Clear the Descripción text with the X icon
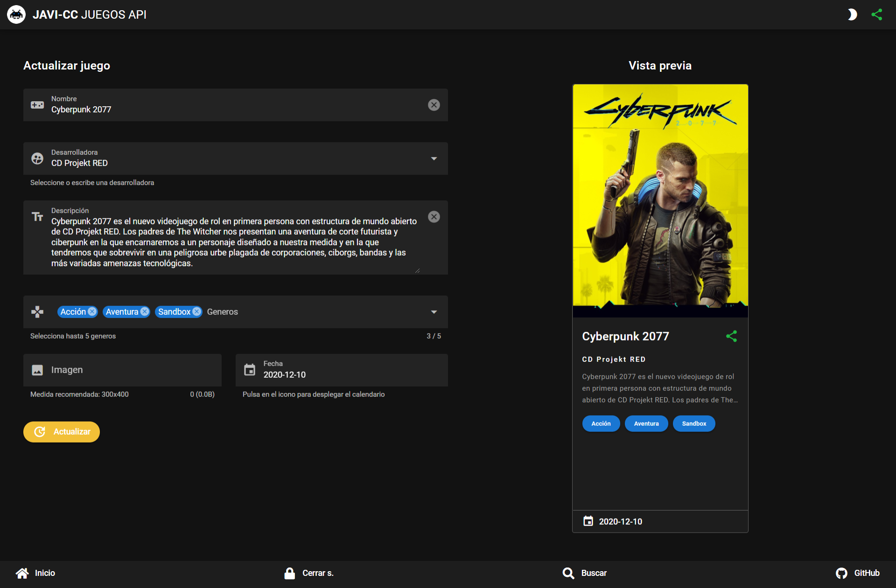This screenshot has height=588, width=896. coord(434,217)
